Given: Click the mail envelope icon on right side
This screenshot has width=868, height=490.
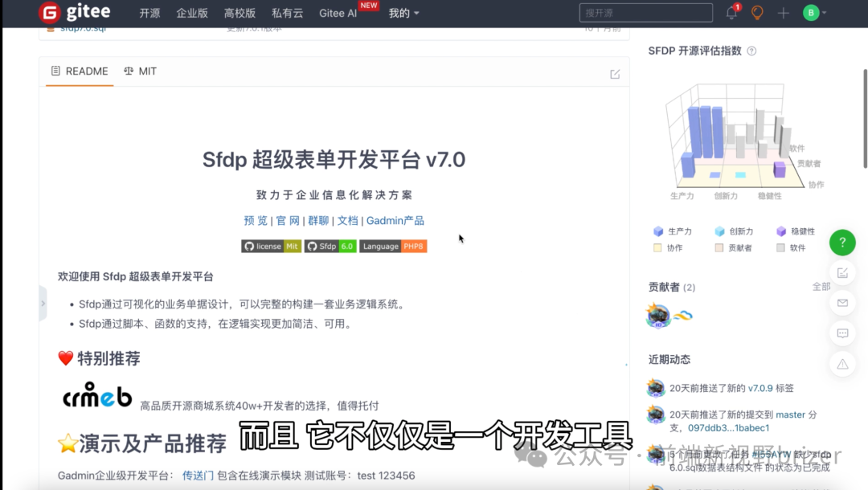Looking at the screenshot, I should pyautogui.click(x=842, y=303).
